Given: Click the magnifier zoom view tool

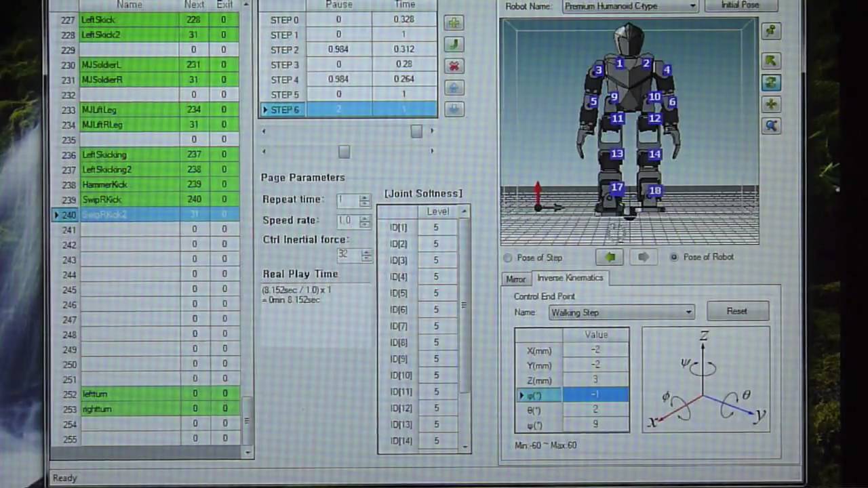Looking at the screenshot, I should click(771, 126).
